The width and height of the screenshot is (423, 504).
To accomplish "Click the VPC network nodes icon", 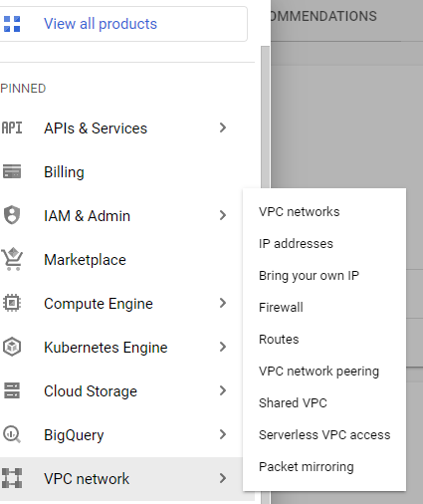I will pyautogui.click(x=12, y=478).
